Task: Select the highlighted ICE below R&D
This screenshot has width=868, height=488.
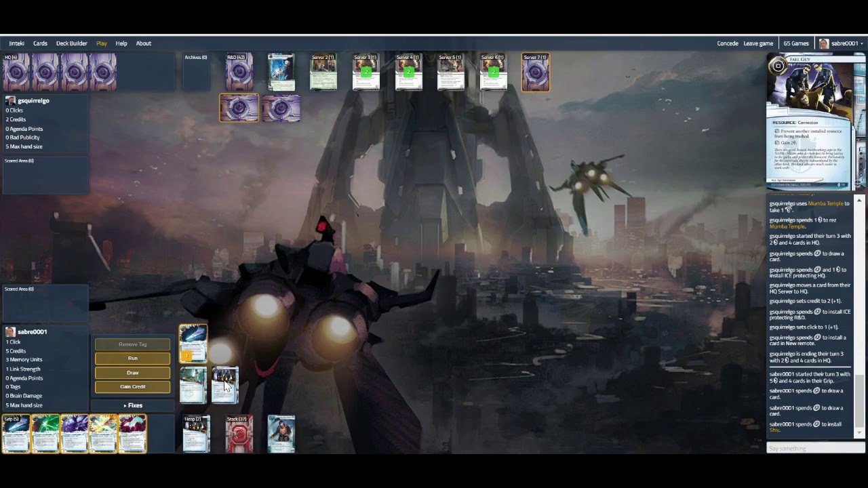Action: 239,108
